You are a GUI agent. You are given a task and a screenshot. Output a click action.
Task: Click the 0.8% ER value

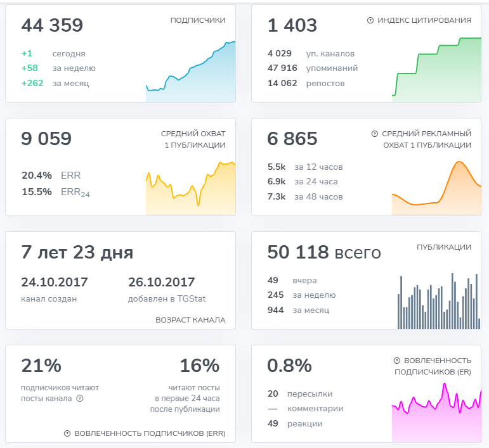(289, 366)
